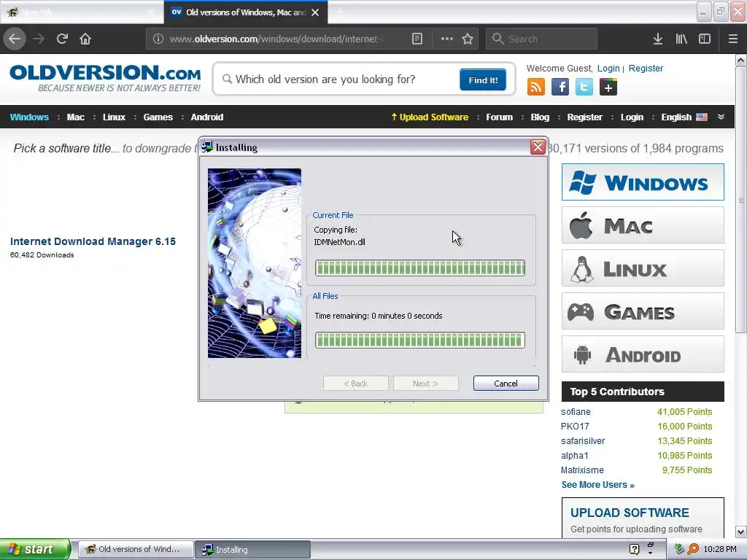Switch to Installing taskbar item

252,550
